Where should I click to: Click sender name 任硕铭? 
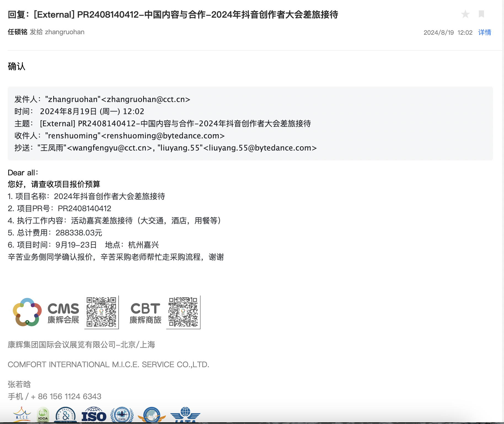point(17,32)
